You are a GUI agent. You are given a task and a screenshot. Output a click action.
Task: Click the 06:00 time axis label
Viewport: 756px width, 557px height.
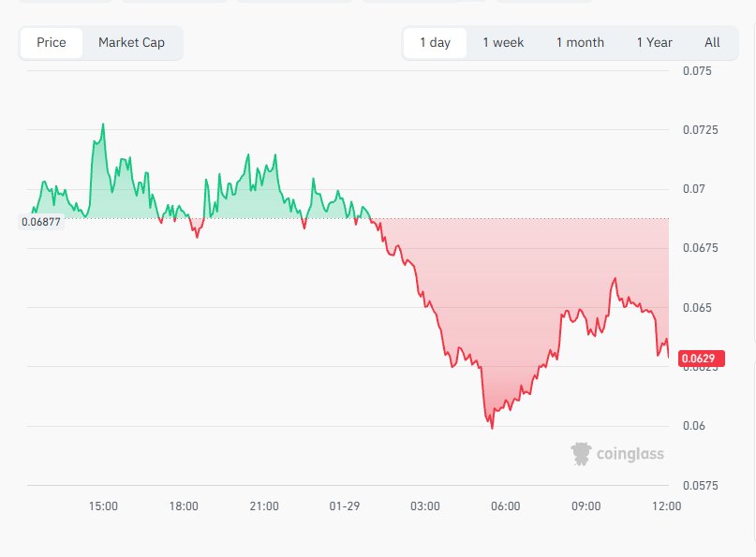(x=506, y=506)
